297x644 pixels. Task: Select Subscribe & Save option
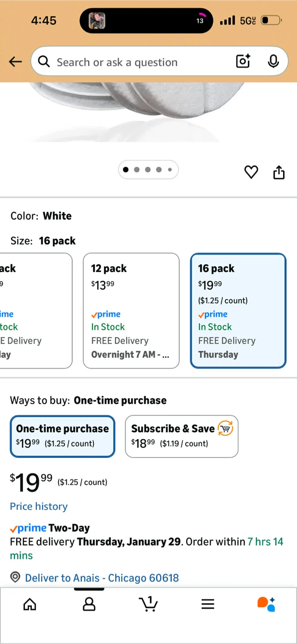[182, 436]
